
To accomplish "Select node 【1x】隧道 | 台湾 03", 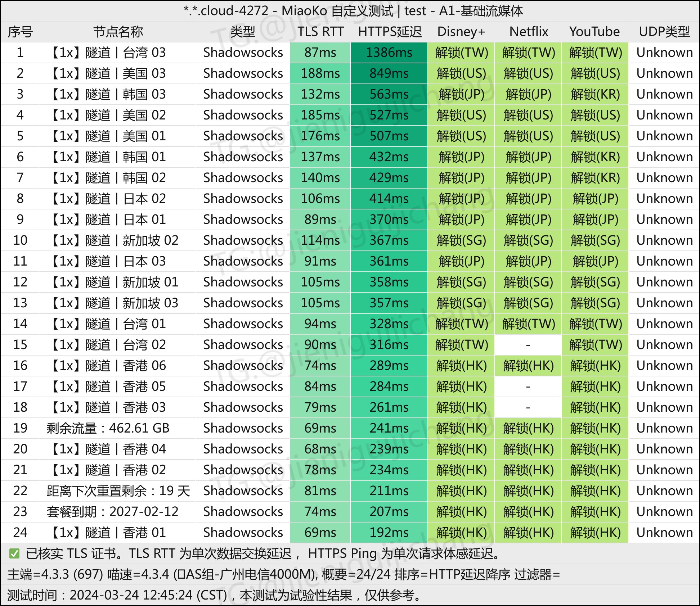I will (x=107, y=53).
